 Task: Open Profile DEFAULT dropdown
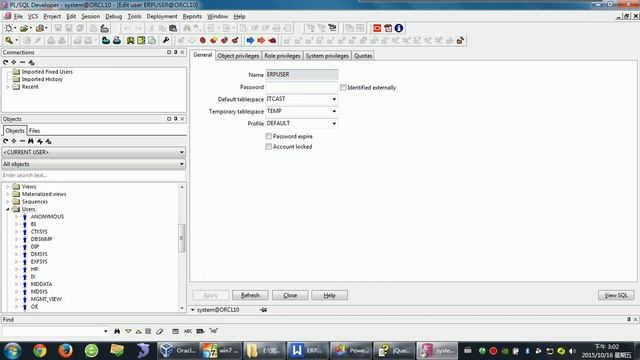coord(334,123)
